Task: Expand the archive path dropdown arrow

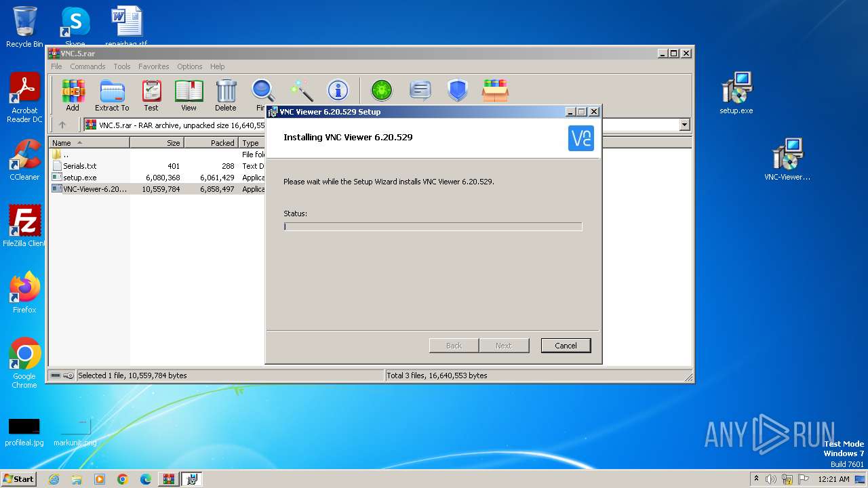Action: click(x=684, y=125)
